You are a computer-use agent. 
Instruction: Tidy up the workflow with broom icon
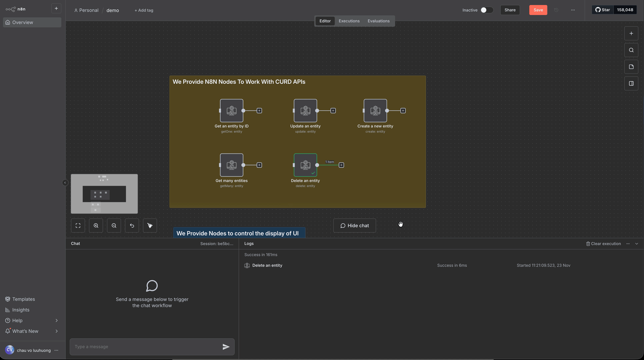[150, 225]
